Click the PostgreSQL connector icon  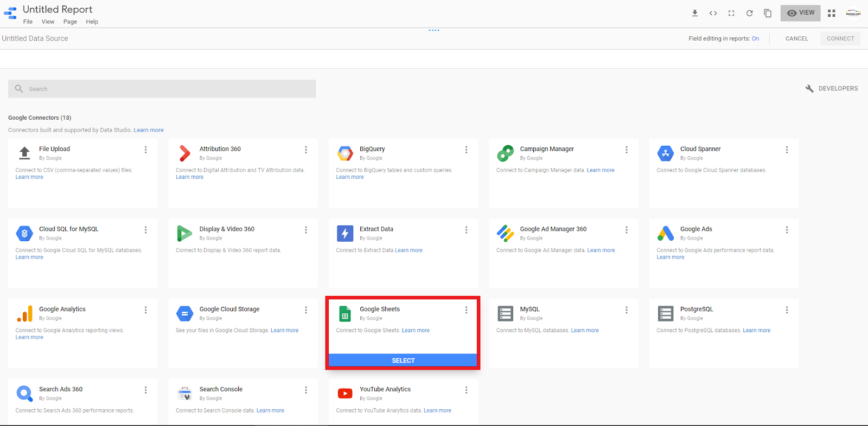(666, 314)
